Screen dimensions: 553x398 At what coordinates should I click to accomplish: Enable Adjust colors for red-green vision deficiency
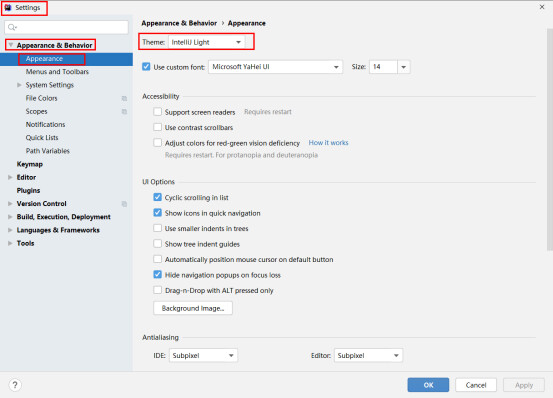point(158,143)
